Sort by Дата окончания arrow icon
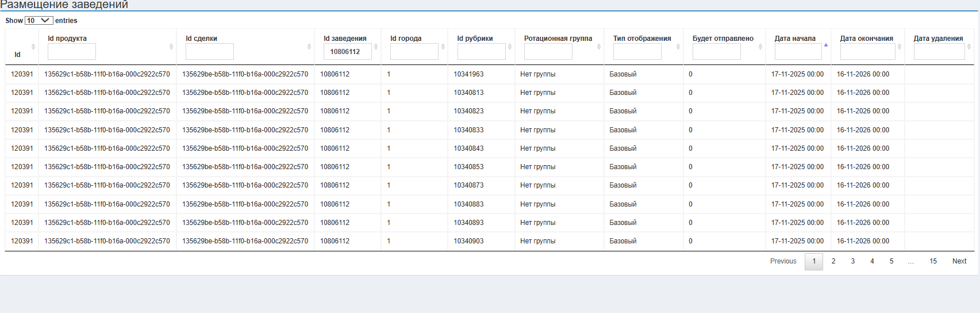Screen dimensions: 980x313 (900, 47)
